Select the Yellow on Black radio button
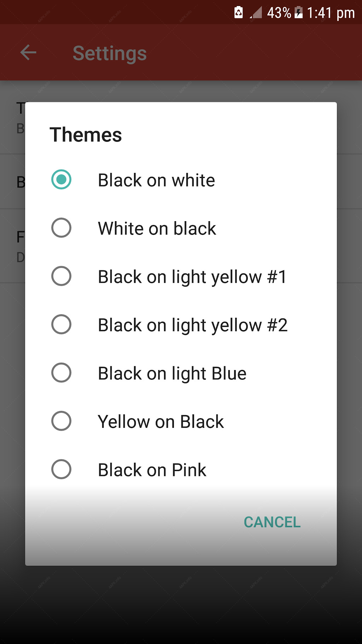362x644 pixels. coord(61,421)
